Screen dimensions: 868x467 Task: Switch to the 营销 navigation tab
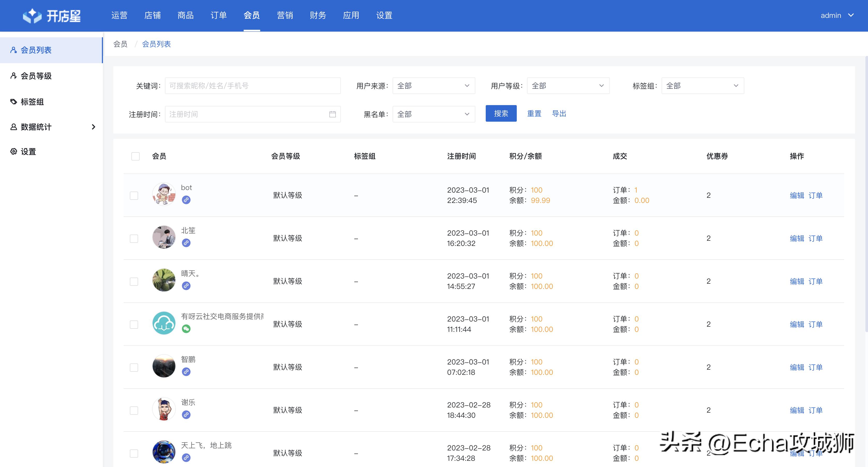pyautogui.click(x=285, y=15)
